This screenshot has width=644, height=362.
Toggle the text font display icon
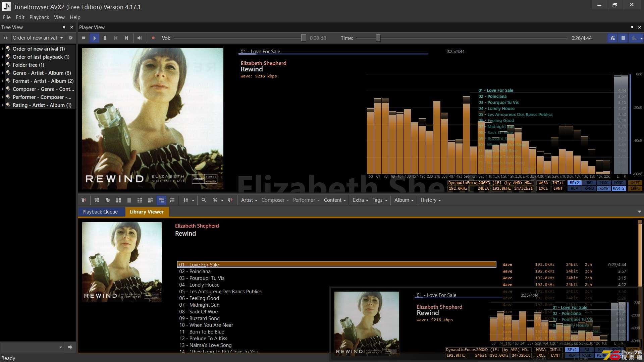click(x=612, y=38)
